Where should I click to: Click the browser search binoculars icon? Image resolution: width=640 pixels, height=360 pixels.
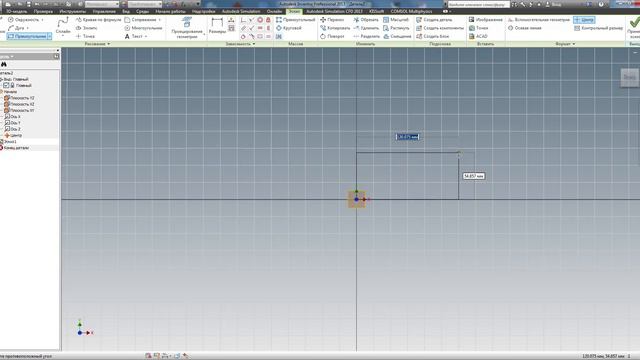(4, 64)
